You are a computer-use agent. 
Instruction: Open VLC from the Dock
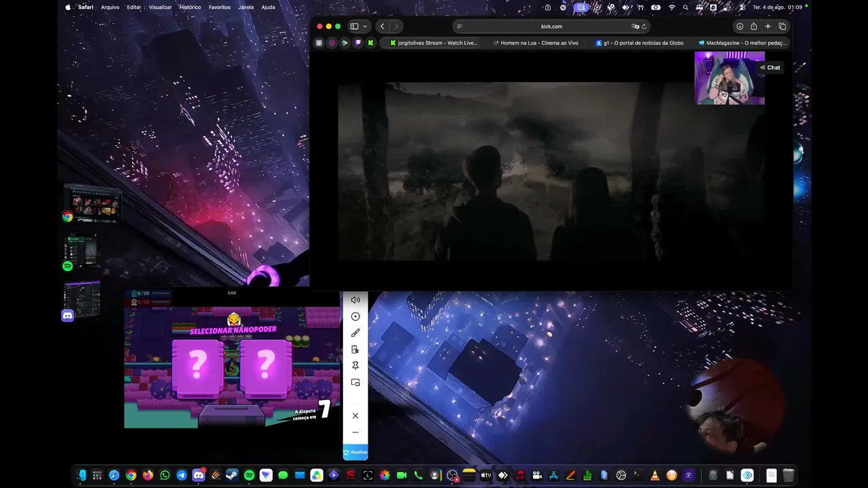[654, 475]
